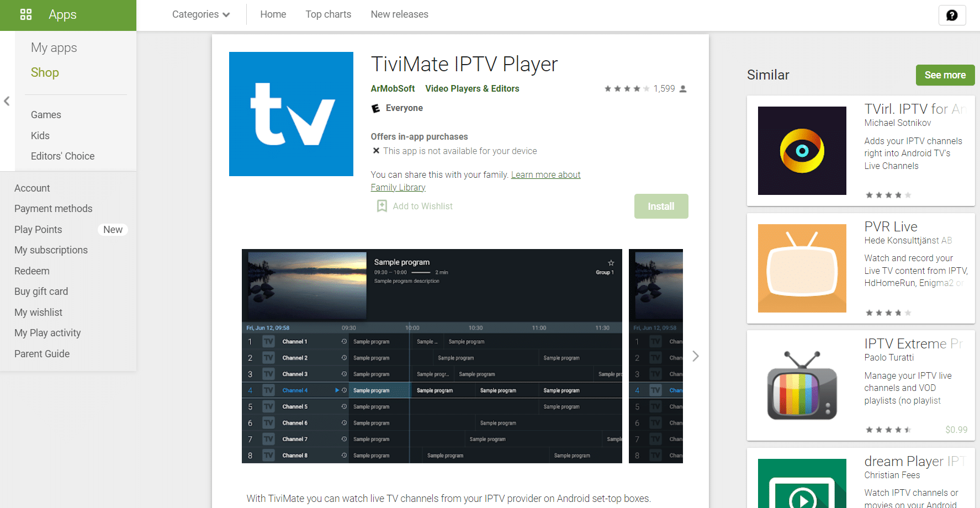The image size is (980, 508).
Task: Click See more for similar apps
Action: tap(945, 75)
